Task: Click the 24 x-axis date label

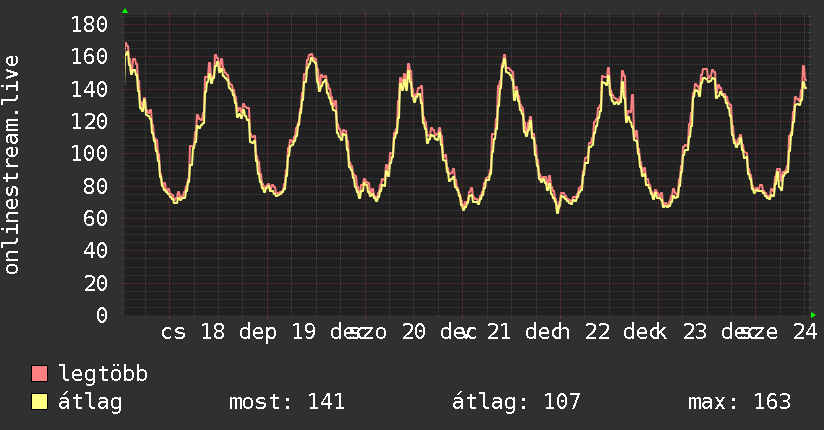Action: (805, 332)
